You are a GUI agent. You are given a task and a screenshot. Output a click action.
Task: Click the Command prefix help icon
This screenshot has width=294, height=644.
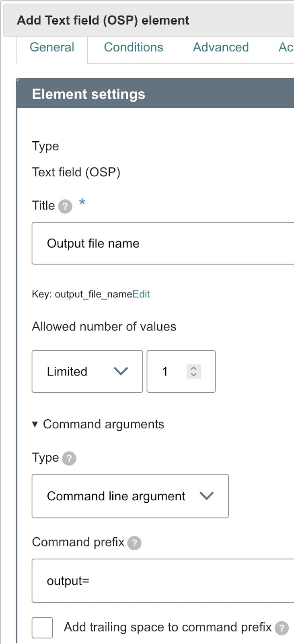point(134,543)
